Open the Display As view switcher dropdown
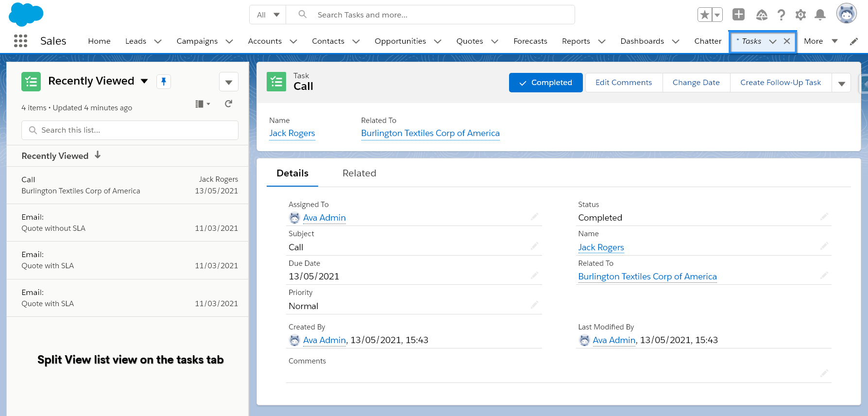Image resolution: width=868 pixels, height=416 pixels. [202, 104]
